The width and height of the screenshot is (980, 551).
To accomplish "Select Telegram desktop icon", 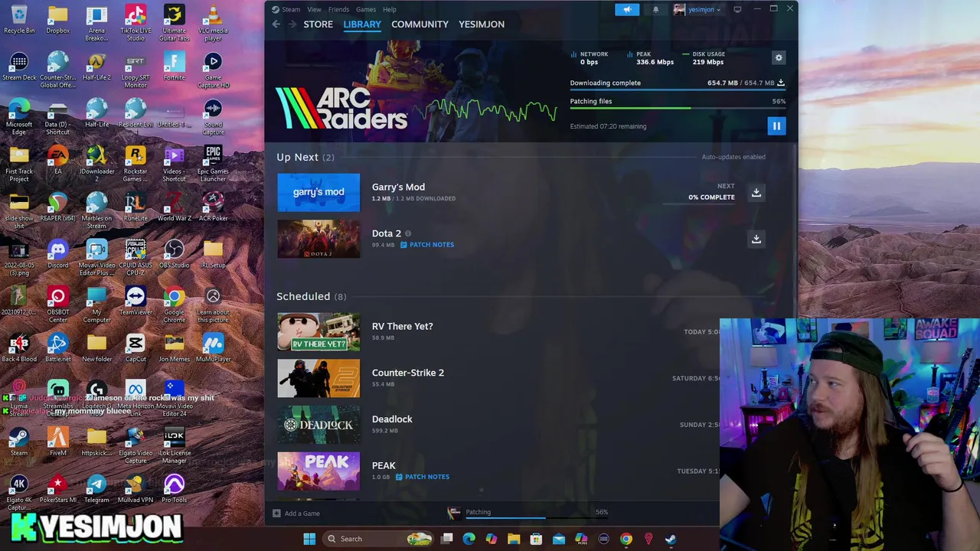I will tap(96, 489).
